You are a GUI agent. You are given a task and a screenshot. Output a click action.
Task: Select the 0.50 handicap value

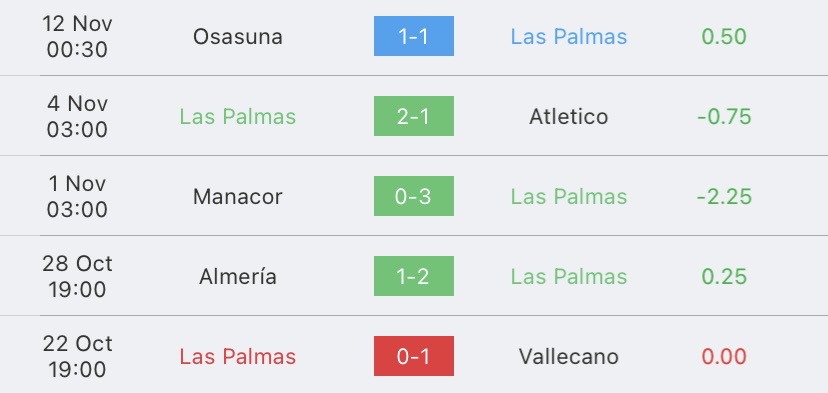pos(724,36)
